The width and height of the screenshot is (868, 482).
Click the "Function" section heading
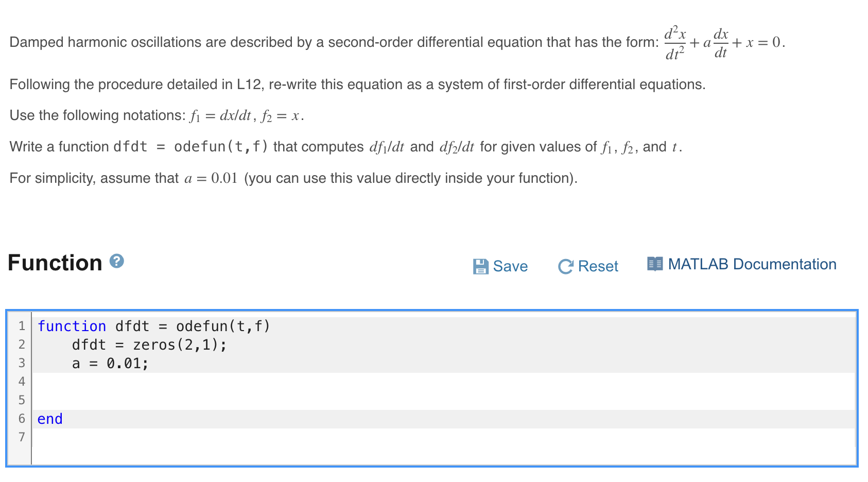click(55, 263)
